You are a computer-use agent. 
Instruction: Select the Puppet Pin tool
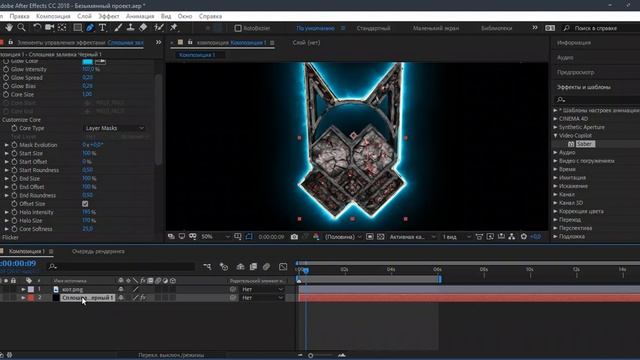pyautogui.click(x=174, y=27)
